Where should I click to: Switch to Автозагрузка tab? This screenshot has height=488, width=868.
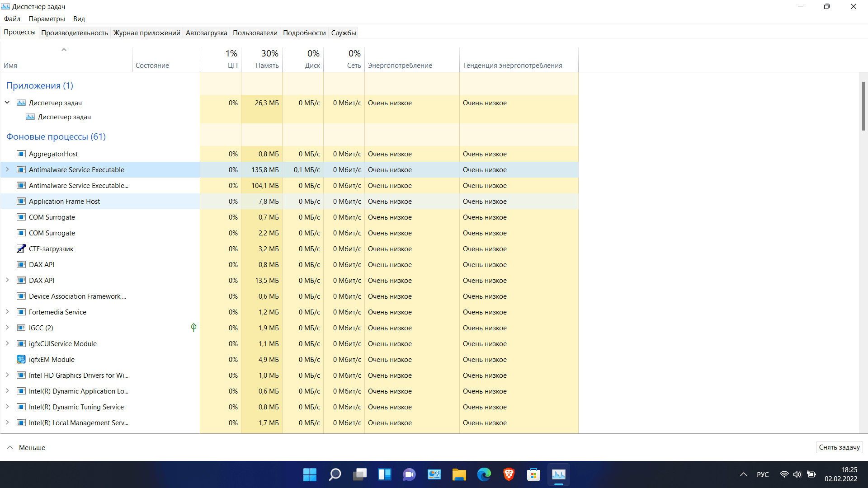[206, 33]
